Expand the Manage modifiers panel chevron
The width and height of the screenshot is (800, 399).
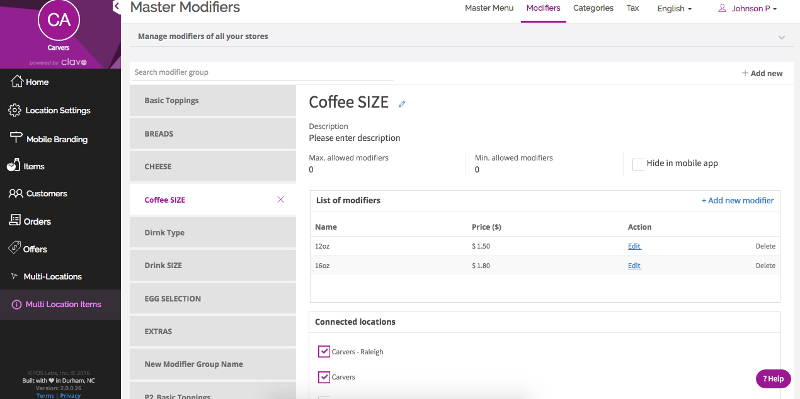pyautogui.click(x=782, y=37)
